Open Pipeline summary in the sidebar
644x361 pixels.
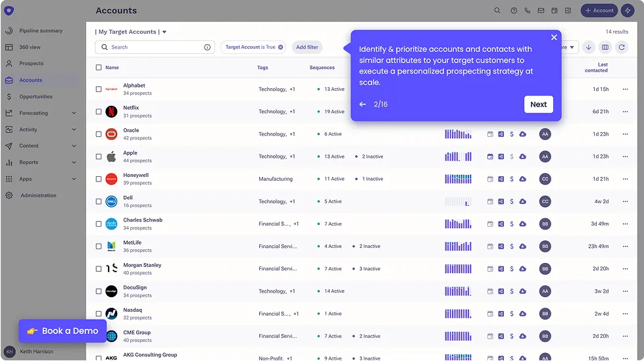(41, 31)
